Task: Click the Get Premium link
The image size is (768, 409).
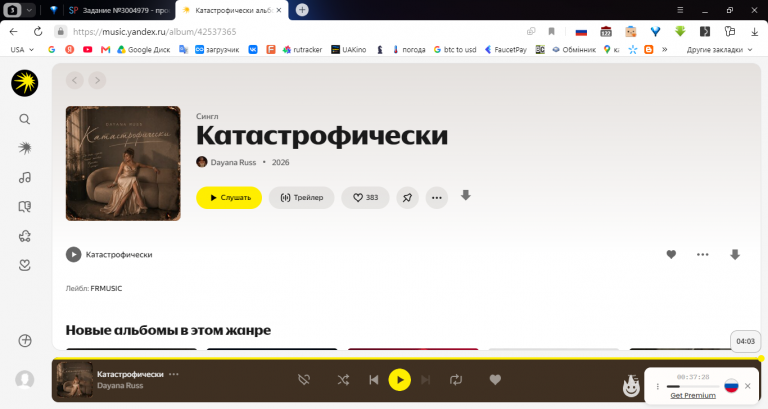Action: (693, 395)
